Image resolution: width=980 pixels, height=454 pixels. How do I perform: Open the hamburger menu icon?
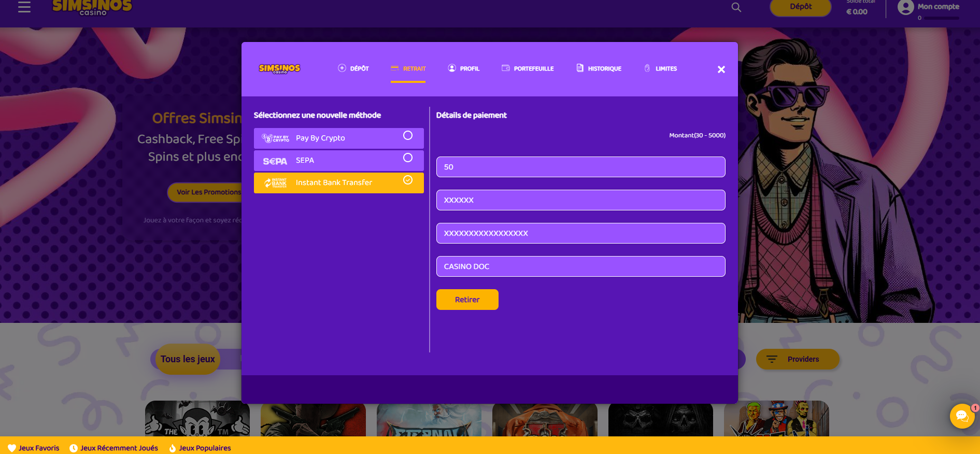(24, 7)
